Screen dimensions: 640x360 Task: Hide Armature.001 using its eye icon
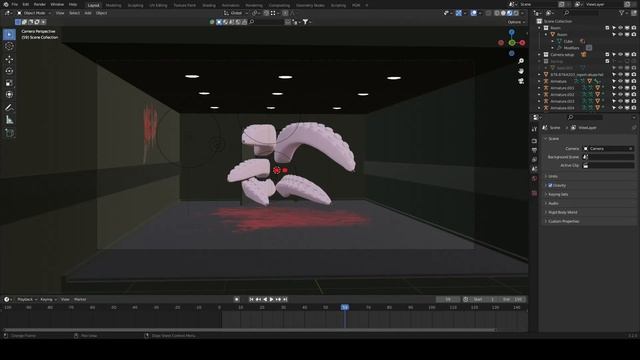(620, 88)
